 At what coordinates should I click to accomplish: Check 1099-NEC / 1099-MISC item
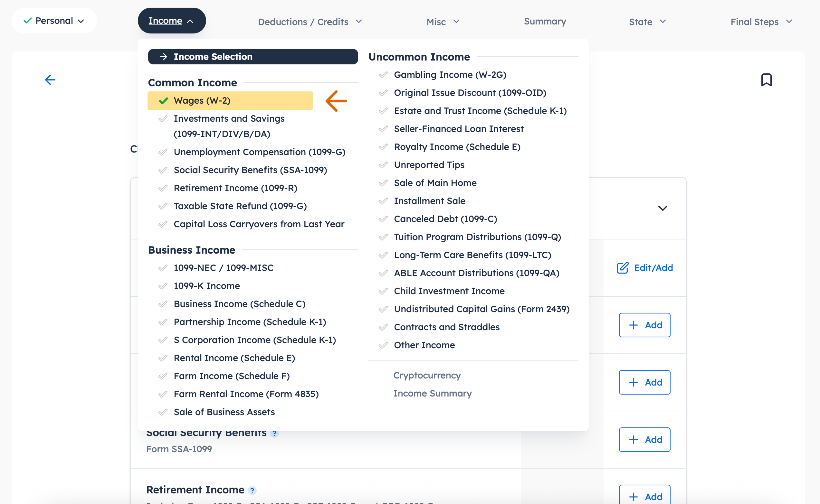click(163, 268)
